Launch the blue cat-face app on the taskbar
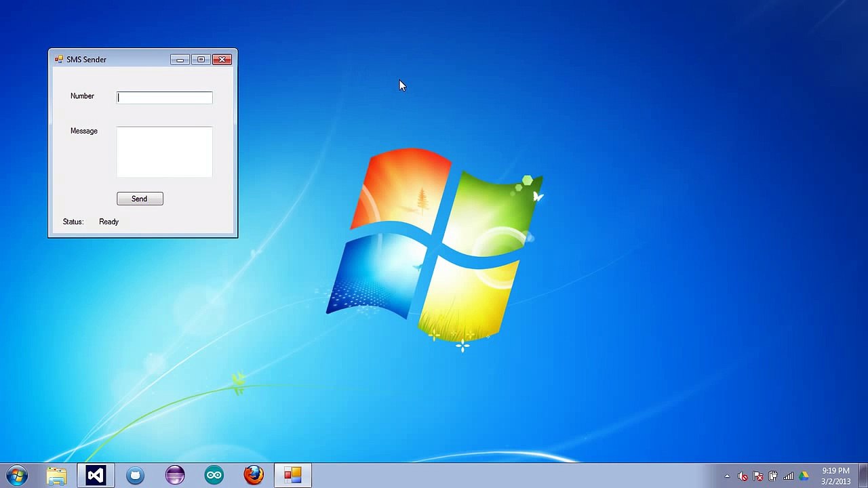 [x=135, y=475]
